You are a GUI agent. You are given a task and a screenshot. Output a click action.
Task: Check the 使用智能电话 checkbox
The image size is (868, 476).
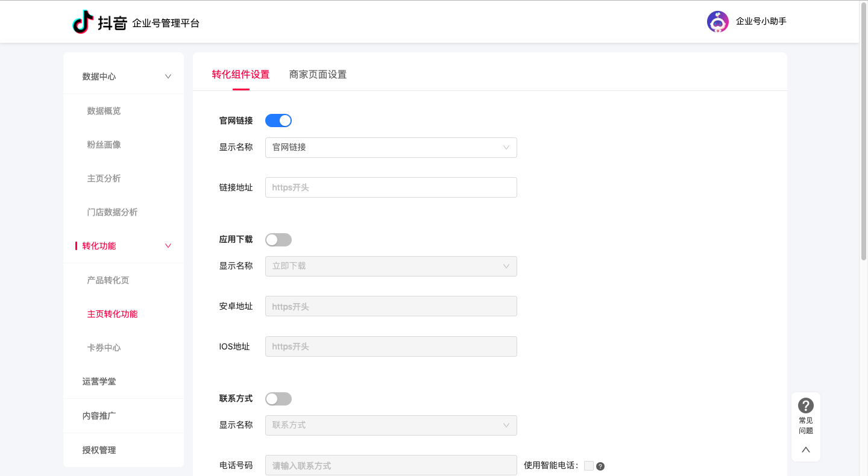click(588, 465)
